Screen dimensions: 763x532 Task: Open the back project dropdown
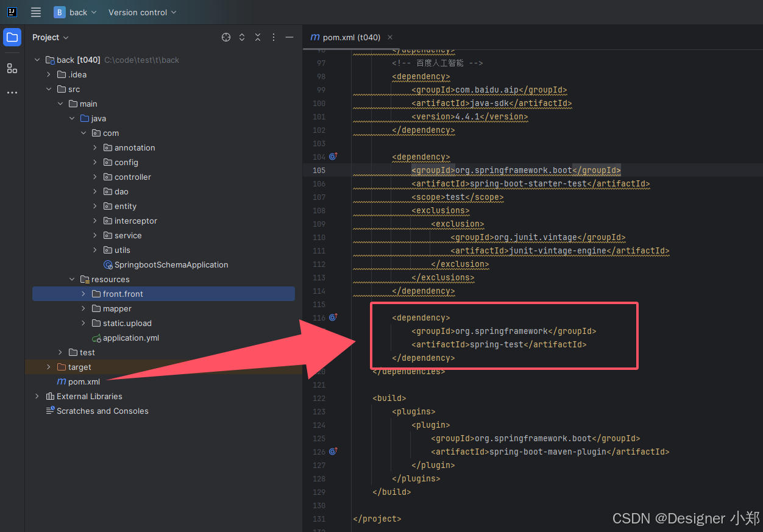pos(76,12)
